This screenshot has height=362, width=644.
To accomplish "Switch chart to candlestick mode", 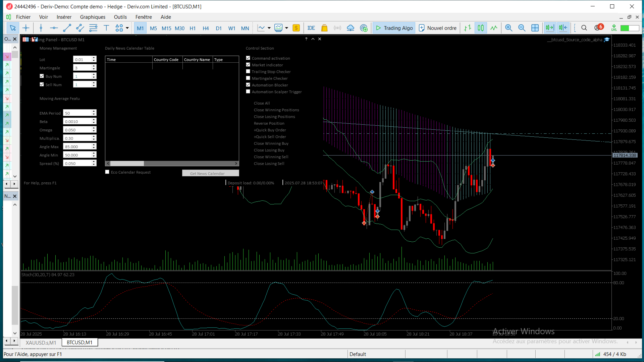I will pos(481,28).
